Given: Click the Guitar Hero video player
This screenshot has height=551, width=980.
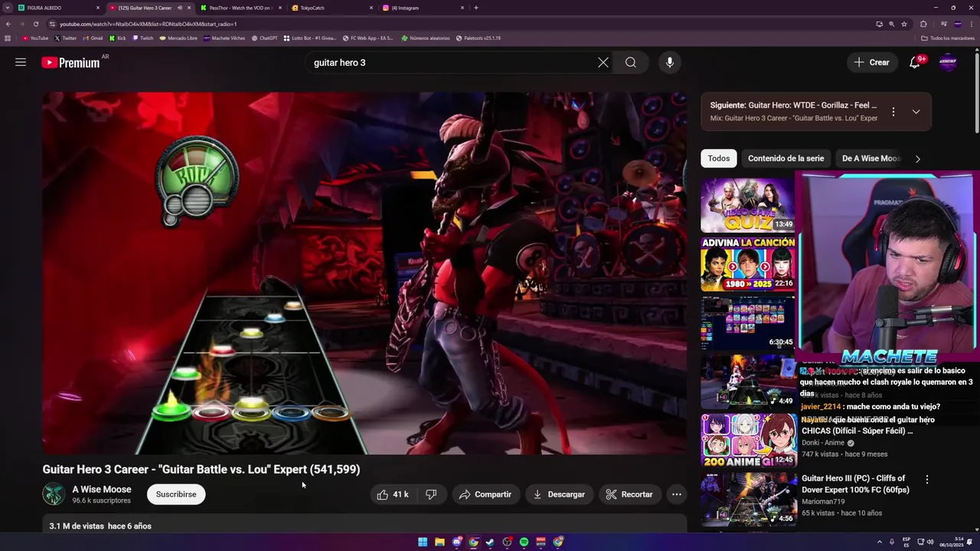Looking at the screenshot, I should (364, 273).
